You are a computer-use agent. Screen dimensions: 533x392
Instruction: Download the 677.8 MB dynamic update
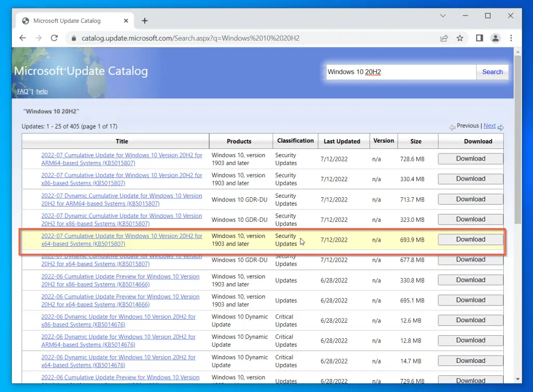click(x=471, y=259)
